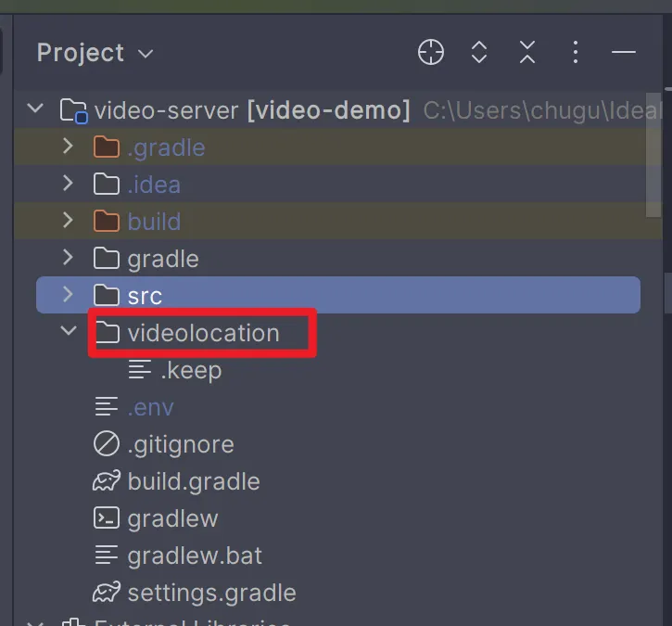Image resolution: width=672 pixels, height=626 pixels.
Task: Expand the .idea folder arrow
Action: (68, 184)
